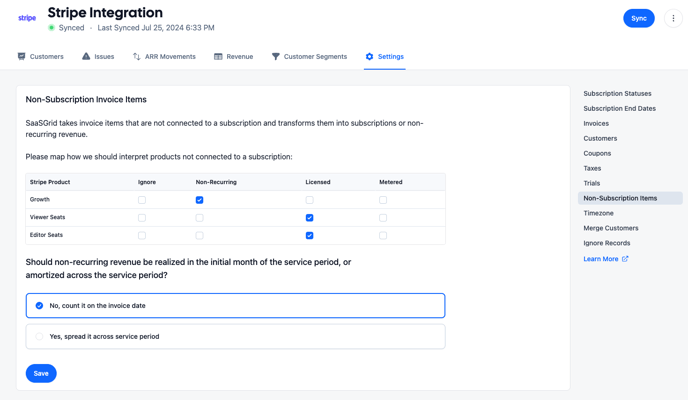Open the Learn More external link
Image resolution: width=688 pixels, height=400 pixels.
tap(605, 259)
